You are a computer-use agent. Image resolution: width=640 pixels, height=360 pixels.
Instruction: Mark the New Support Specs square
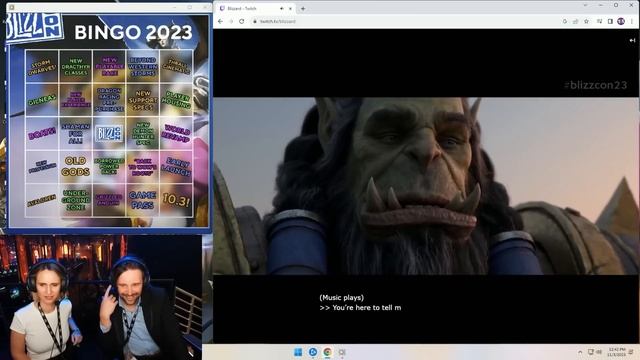pos(142,100)
